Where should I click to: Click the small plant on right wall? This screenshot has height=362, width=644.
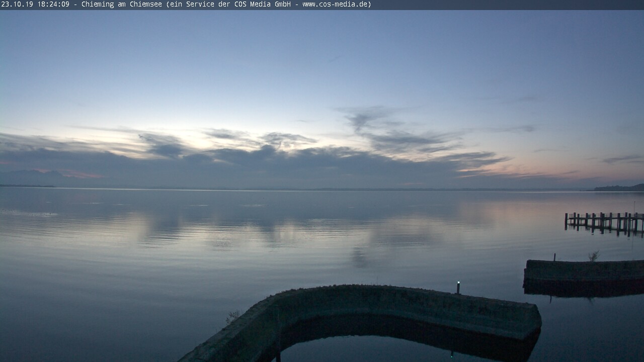(594, 256)
